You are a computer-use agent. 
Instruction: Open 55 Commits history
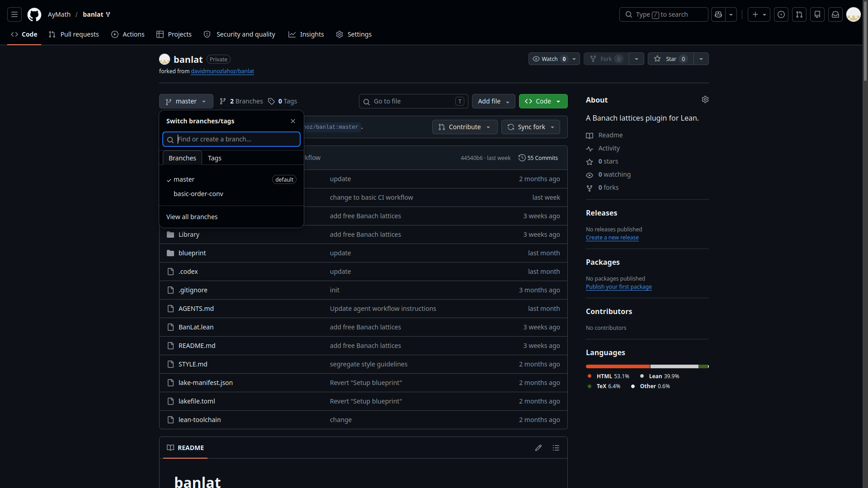point(538,158)
